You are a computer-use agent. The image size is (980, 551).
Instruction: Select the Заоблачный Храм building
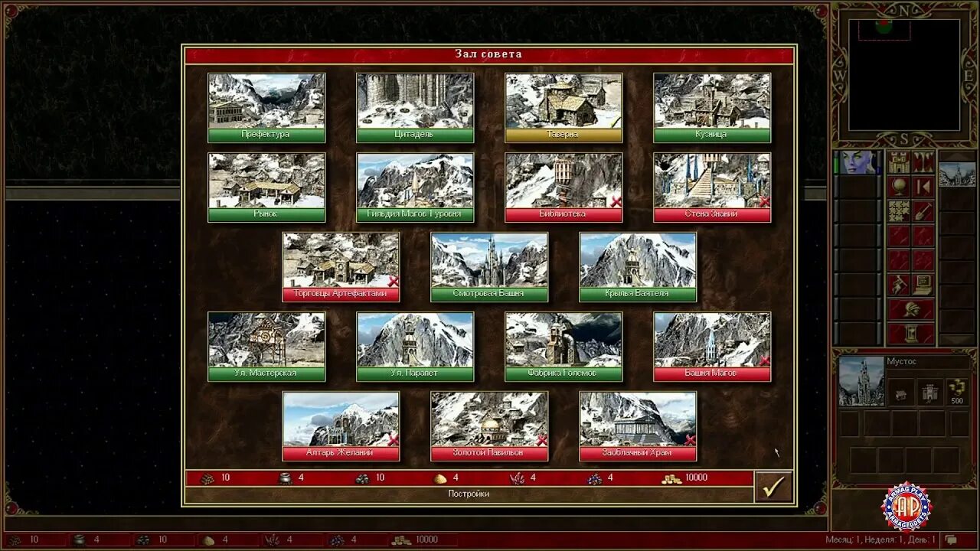click(x=638, y=426)
